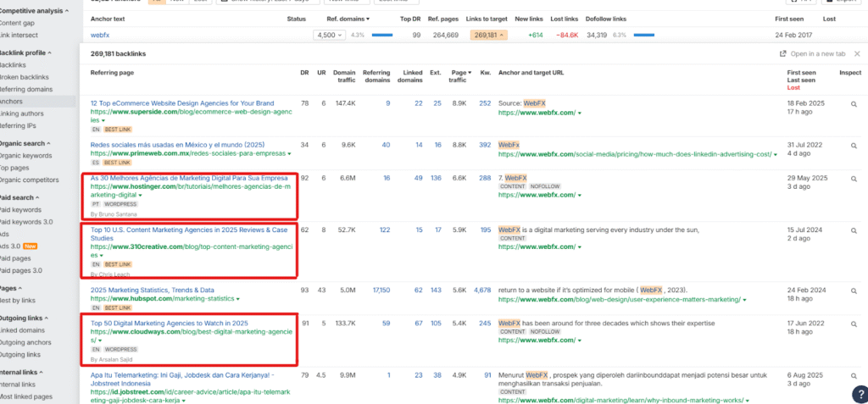Click the inspect magnifier for the 310creative.com row
Viewport: 868px width, 404px height.
854,230
